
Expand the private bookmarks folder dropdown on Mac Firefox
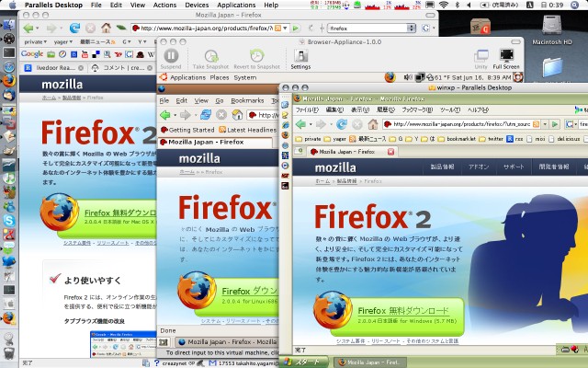tap(39, 42)
